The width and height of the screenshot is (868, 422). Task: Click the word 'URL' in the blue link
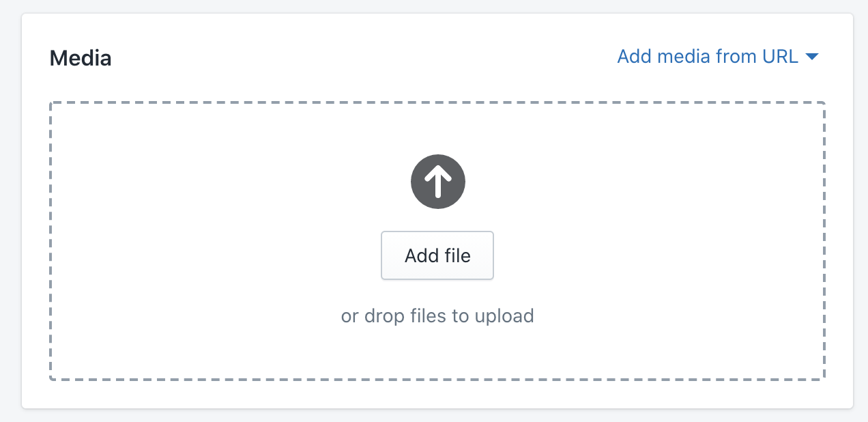tap(780, 57)
